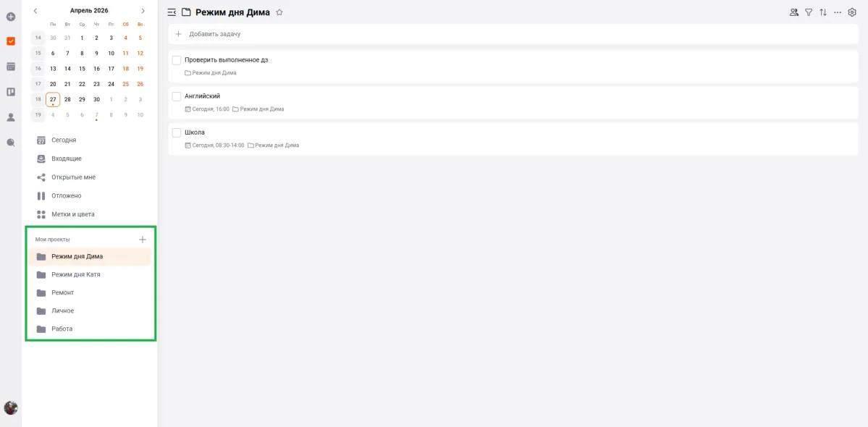The height and width of the screenshot is (427, 868).
Task: Check off task Проверить выполненное дз
Action: (177, 60)
